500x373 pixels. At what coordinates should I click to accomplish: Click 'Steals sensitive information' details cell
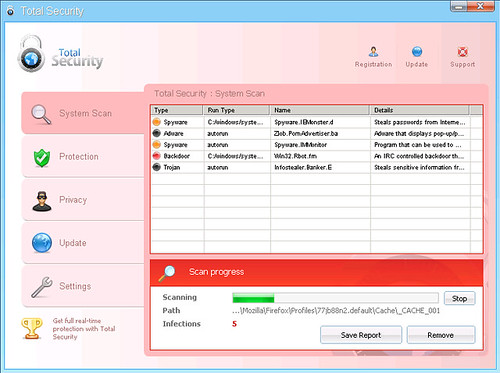[419, 167]
